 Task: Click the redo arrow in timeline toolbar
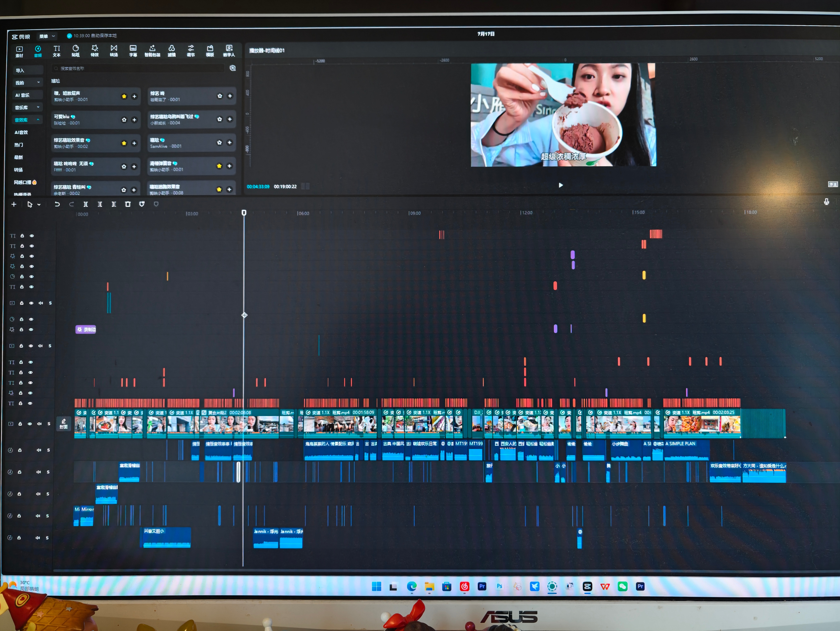click(x=71, y=204)
